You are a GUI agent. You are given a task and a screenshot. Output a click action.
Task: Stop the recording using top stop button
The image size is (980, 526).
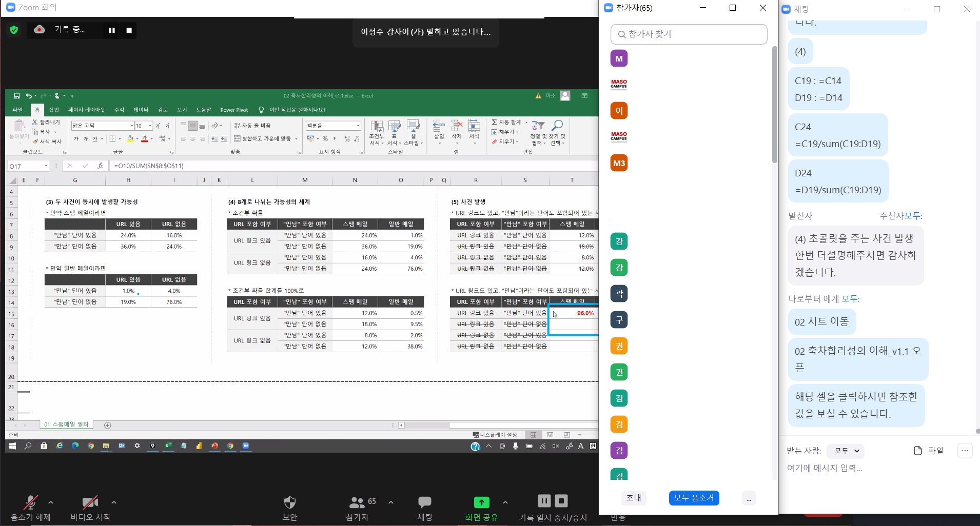129,30
